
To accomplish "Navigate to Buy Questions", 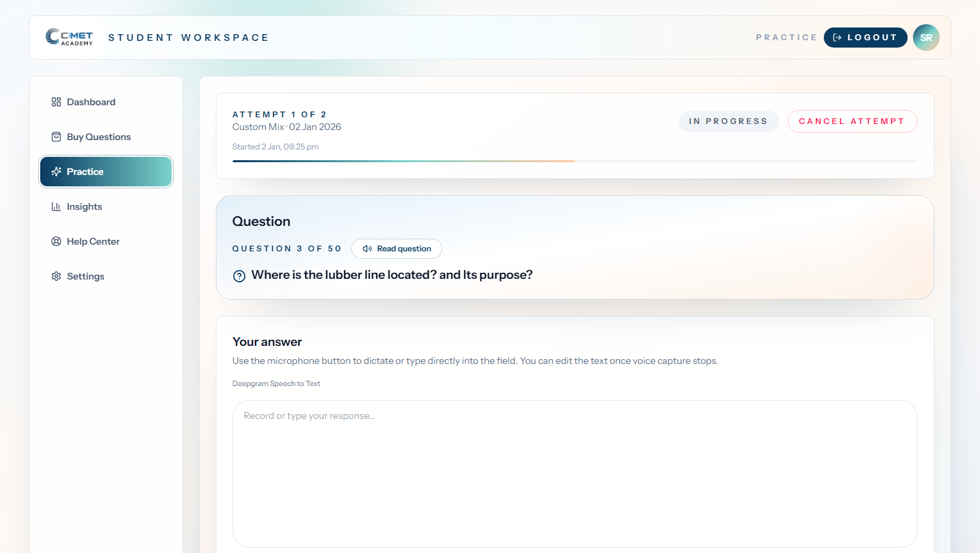I will pyautogui.click(x=99, y=137).
